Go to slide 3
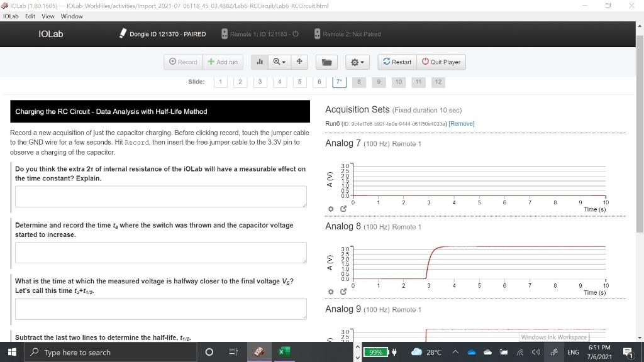This screenshot has height=362, width=644. pos(260,81)
